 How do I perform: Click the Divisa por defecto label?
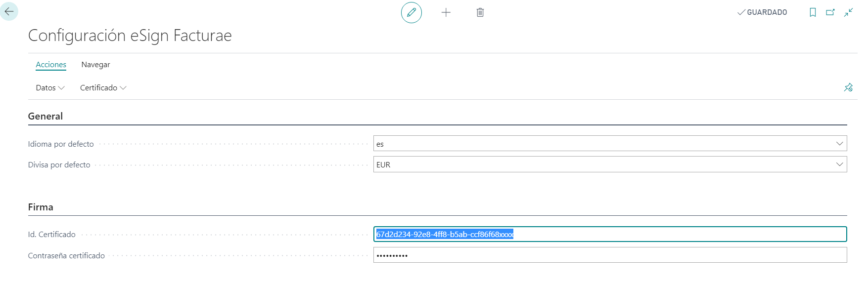pos(59,165)
